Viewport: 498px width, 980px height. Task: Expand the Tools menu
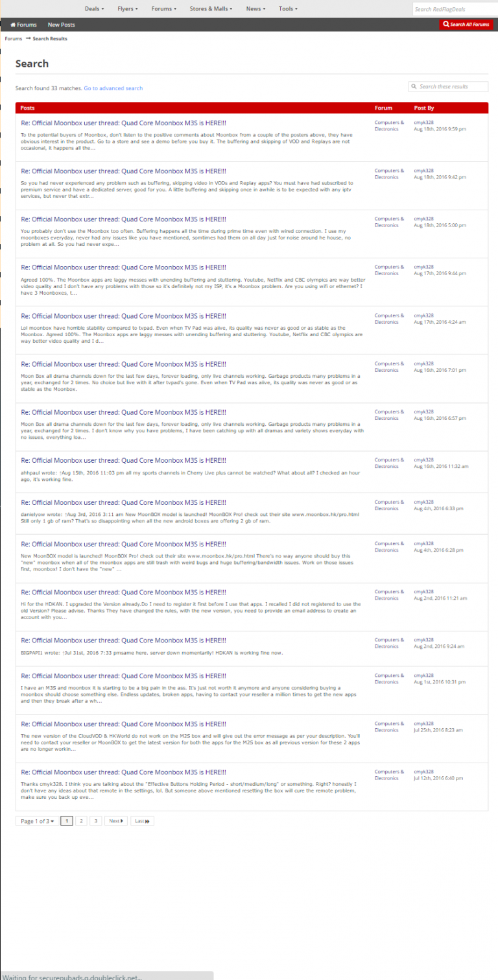(x=288, y=9)
